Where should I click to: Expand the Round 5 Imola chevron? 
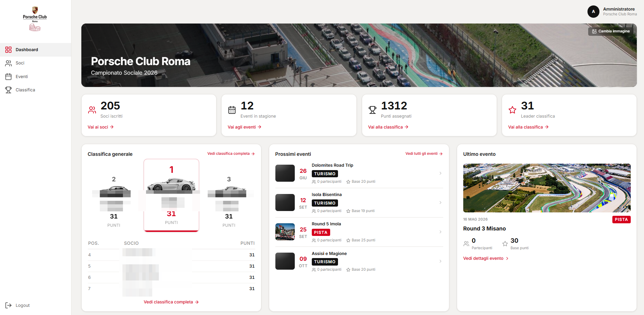point(440,232)
